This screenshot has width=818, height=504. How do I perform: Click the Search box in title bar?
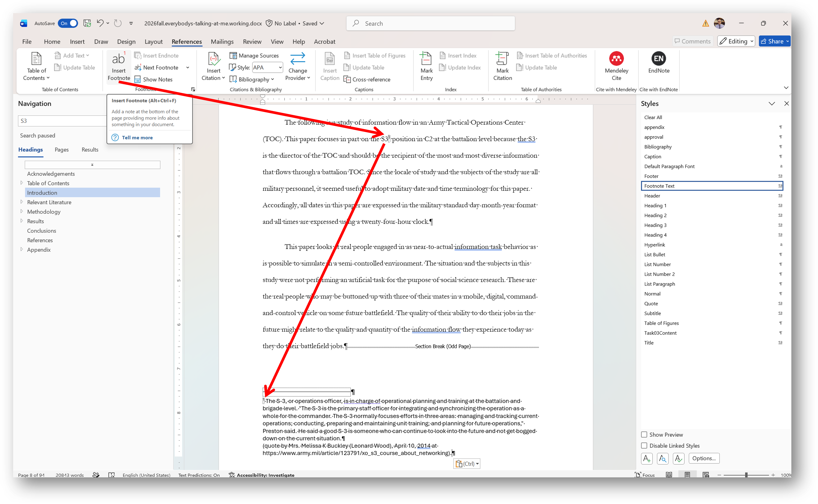pyautogui.click(x=431, y=23)
